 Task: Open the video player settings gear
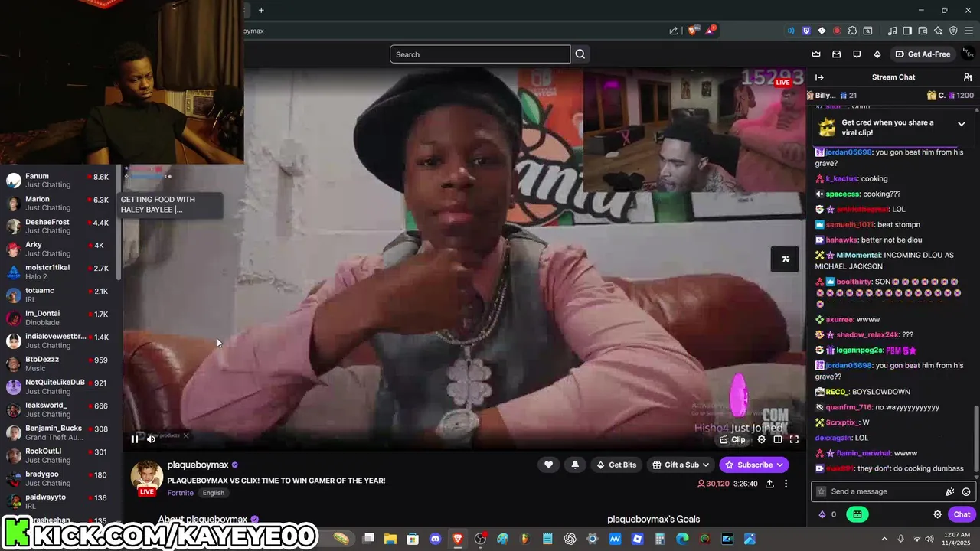761,439
